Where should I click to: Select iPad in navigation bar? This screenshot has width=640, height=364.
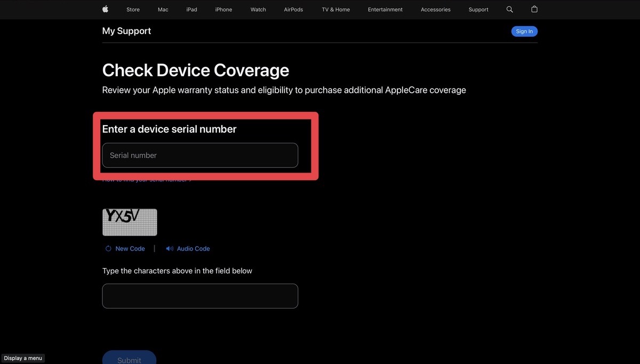point(191,10)
